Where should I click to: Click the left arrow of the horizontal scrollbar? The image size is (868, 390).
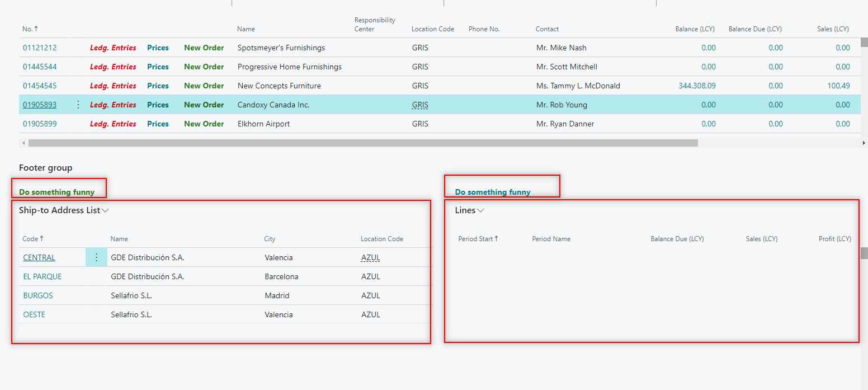click(x=23, y=143)
